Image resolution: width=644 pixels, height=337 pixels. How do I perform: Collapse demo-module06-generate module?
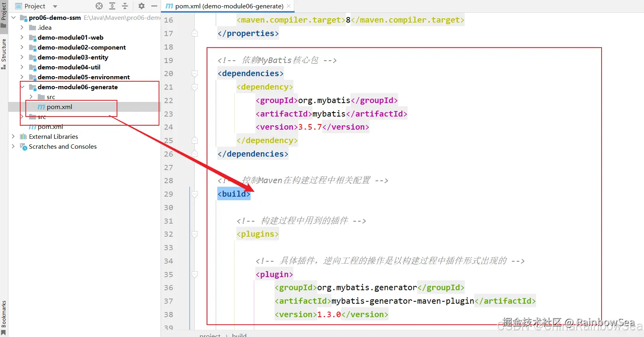[x=22, y=87]
